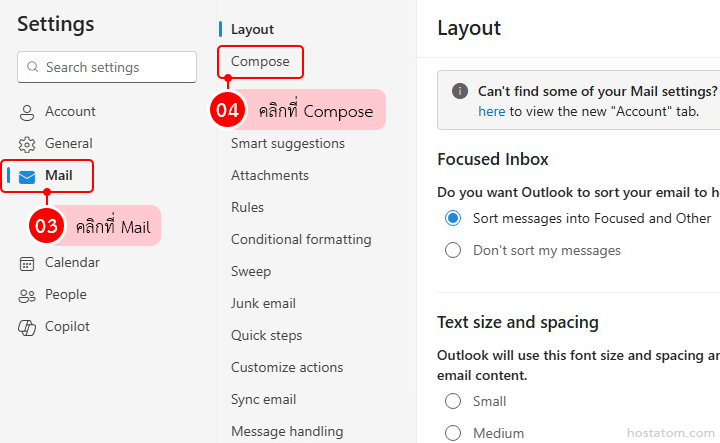
Task: Choose Small text size option
Action: (x=453, y=401)
